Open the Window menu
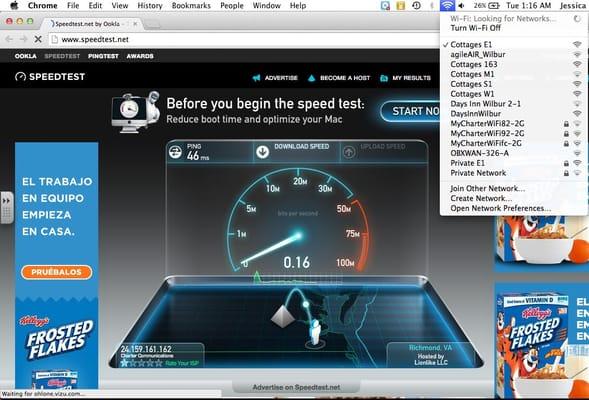Image resolution: width=589 pixels, height=400 pixels. (266, 6)
